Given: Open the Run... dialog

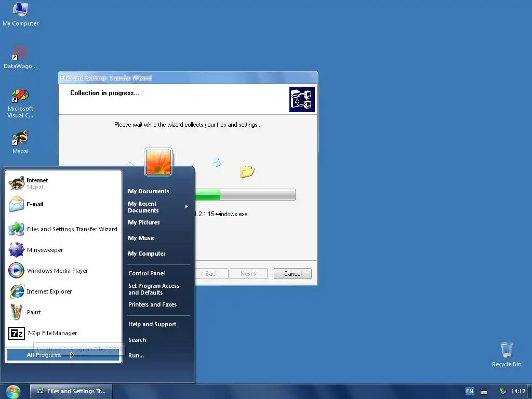Looking at the screenshot, I should coord(136,355).
